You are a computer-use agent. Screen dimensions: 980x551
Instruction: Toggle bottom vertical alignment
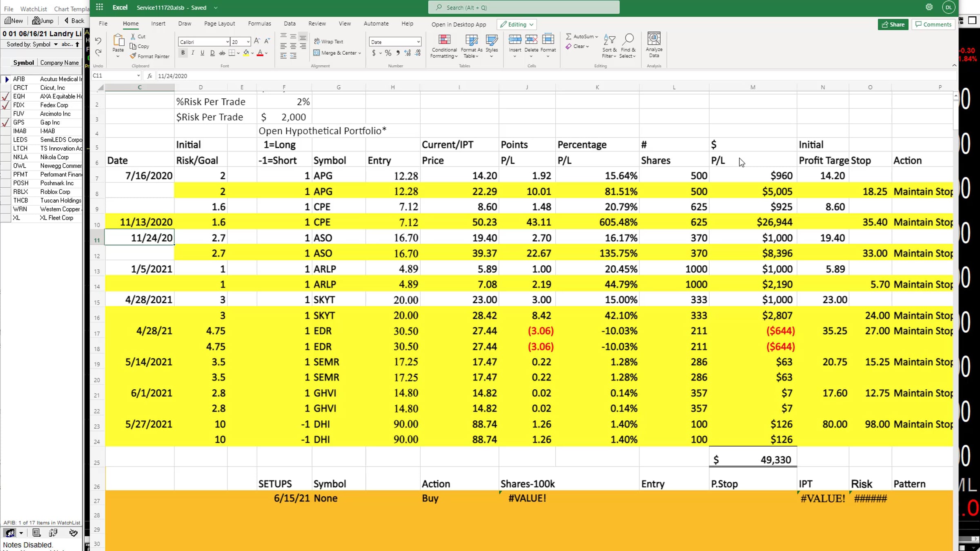point(303,37)
